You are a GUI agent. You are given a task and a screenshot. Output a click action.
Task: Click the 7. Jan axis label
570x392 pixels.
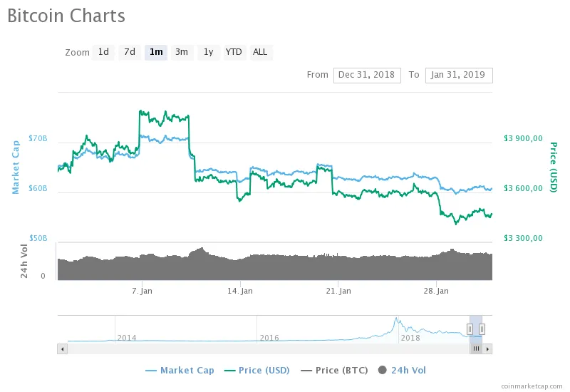[x=142, y=291]
